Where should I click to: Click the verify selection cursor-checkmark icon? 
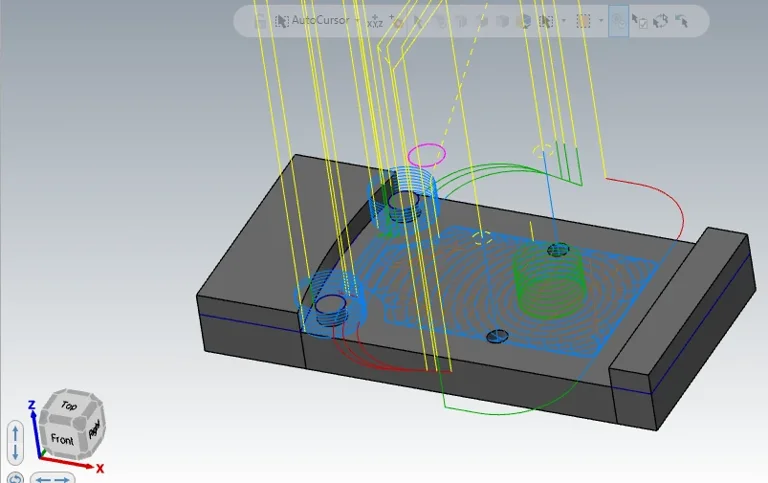point(640,21)
